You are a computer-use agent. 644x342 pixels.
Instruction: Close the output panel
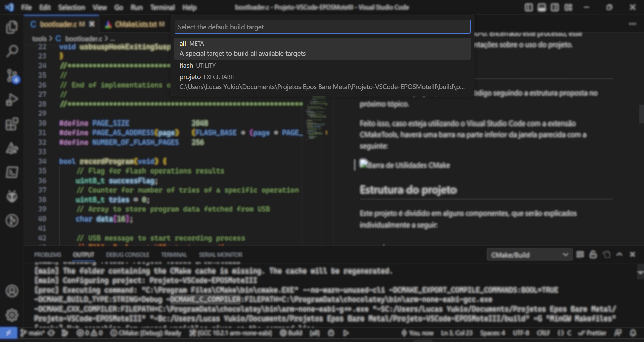coord(632,254)
